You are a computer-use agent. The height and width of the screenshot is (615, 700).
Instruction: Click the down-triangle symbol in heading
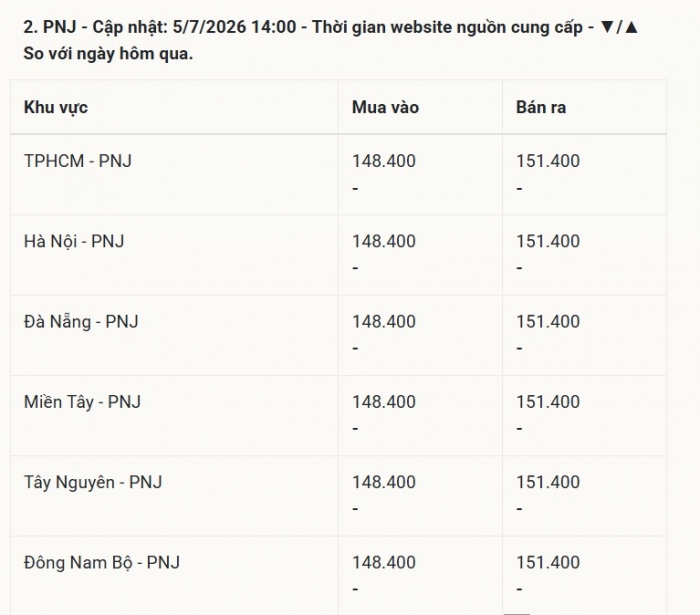607,27
